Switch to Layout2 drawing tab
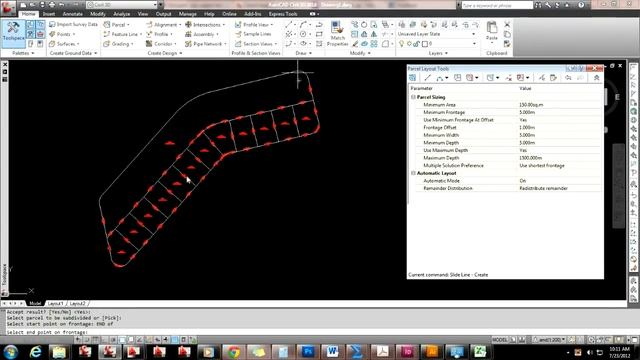The image size is (640, 360). [77, 303]
